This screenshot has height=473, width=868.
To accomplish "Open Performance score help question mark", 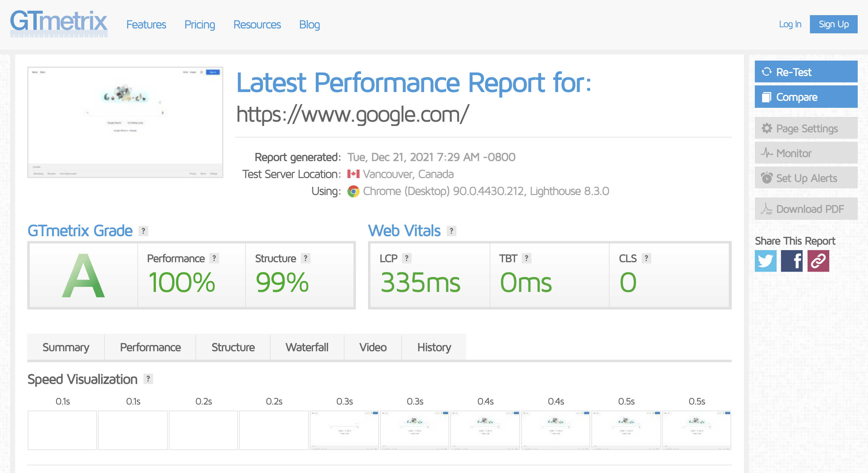I will (214, 258).
